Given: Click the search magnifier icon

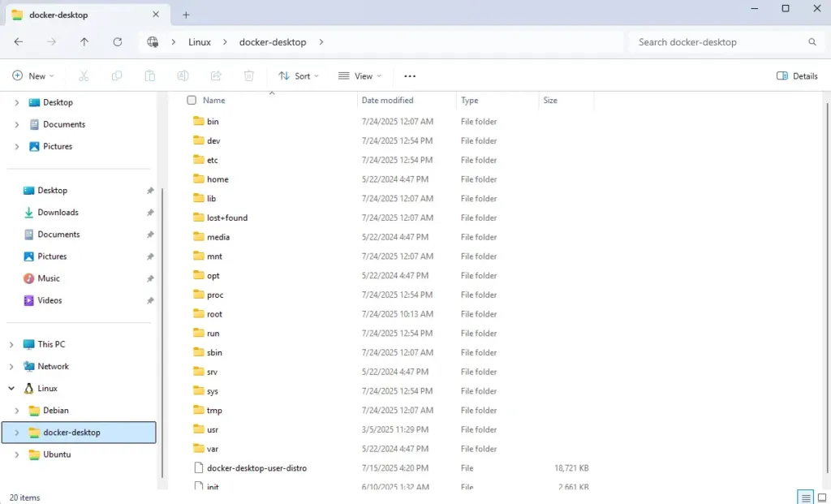Looking at the screenshot, I should (x=812, y=42).
